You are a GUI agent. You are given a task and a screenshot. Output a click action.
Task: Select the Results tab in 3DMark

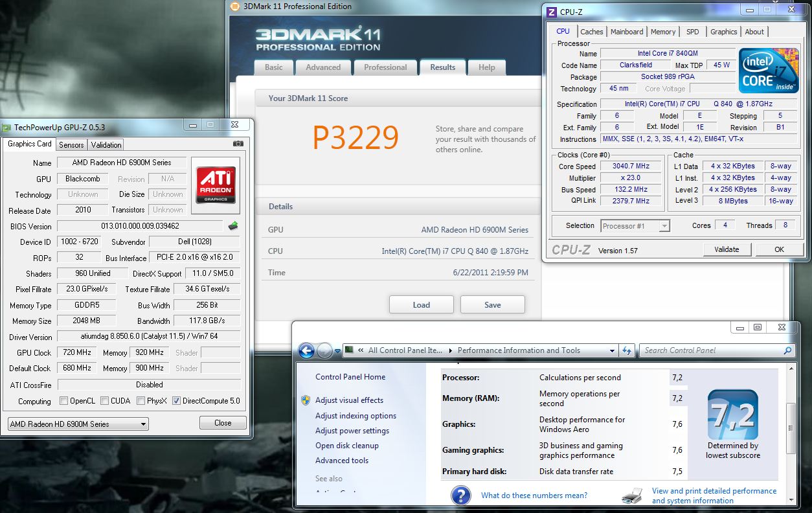click(x=443, y=67)
